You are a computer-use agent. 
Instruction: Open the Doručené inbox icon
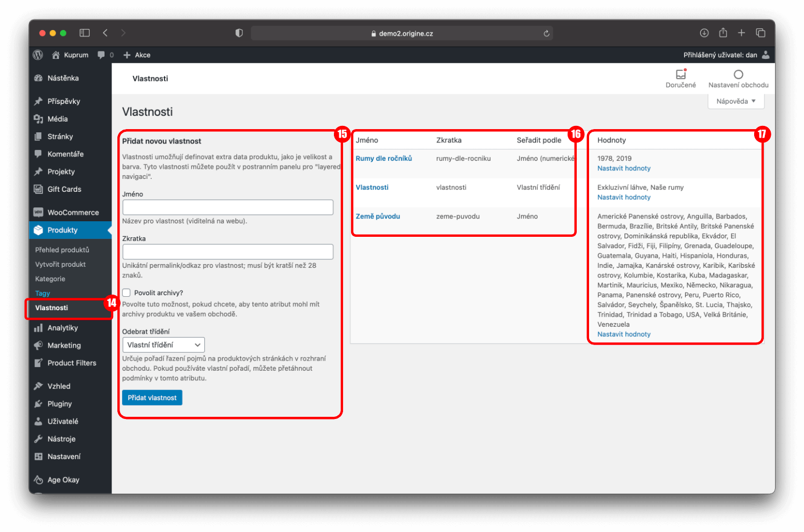(x=681, y=74)
